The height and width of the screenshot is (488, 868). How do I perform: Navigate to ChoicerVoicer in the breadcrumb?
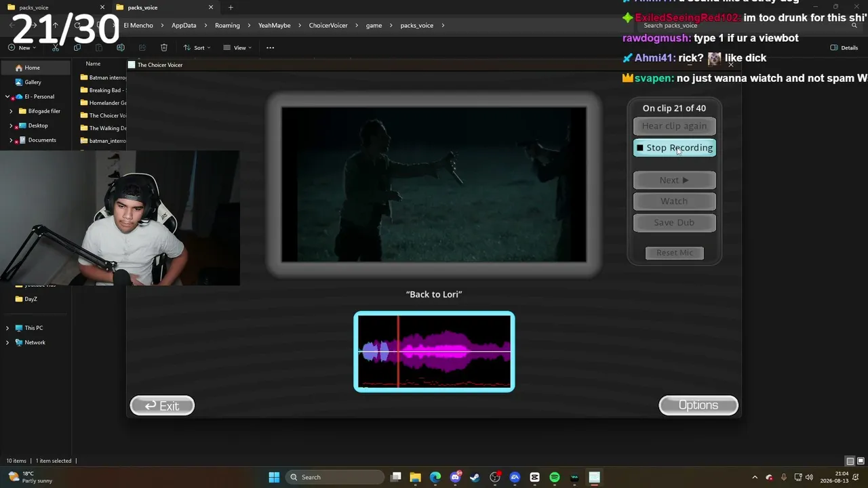(x=328, y=25)
